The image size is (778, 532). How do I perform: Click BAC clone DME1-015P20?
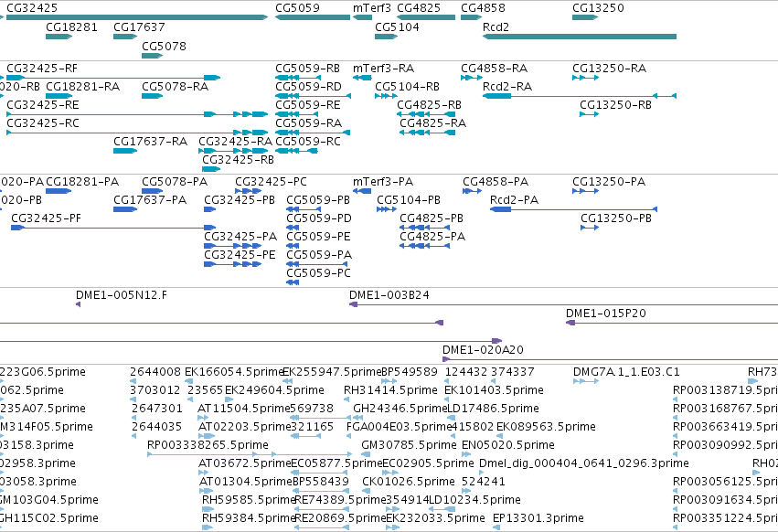point(672,323)
